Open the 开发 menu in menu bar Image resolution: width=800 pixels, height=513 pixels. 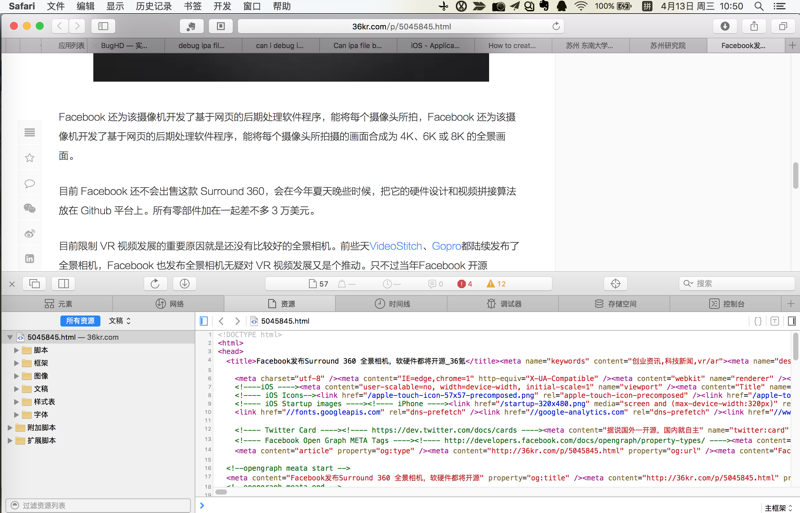[x=222, y=6]
